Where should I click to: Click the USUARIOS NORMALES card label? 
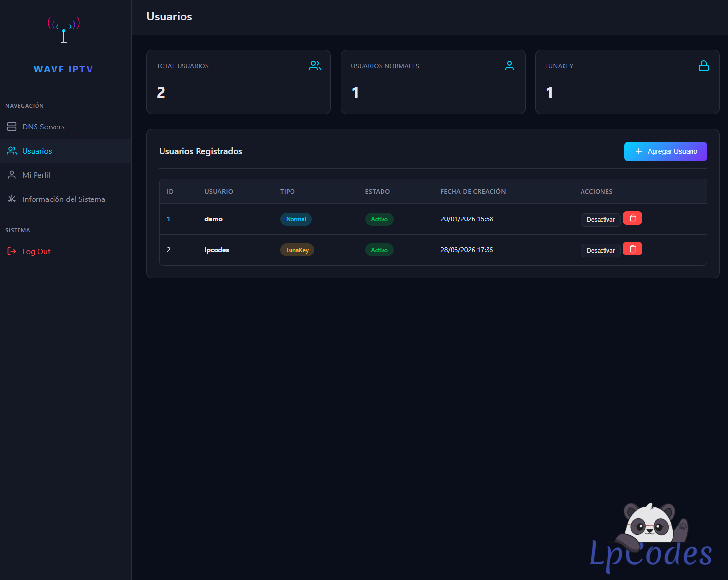coord(385,66)
